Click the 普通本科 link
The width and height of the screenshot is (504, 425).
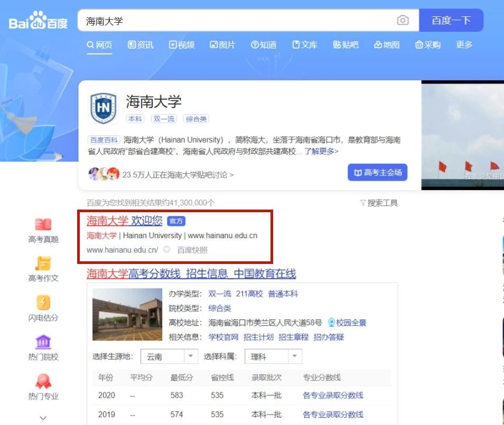pyautogui.click(x=283, y=294)
